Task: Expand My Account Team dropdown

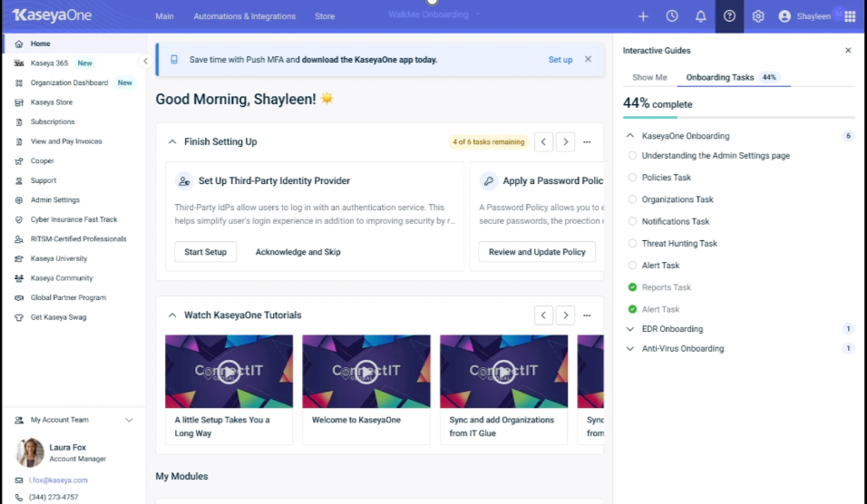Action: [129, 420]
